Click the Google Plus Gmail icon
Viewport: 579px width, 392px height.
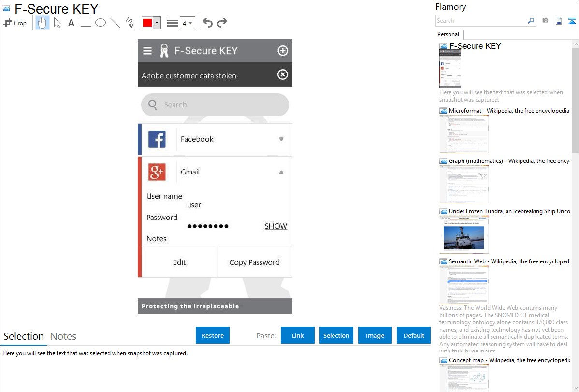(x=157, y=172)
